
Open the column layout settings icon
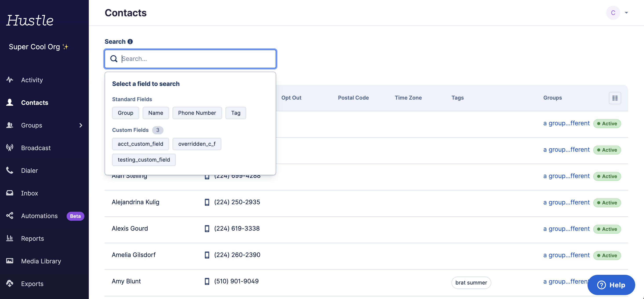coord(615,98)
